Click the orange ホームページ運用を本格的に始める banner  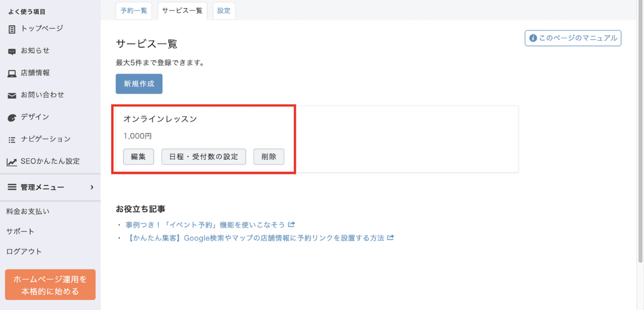click(50, 285)
